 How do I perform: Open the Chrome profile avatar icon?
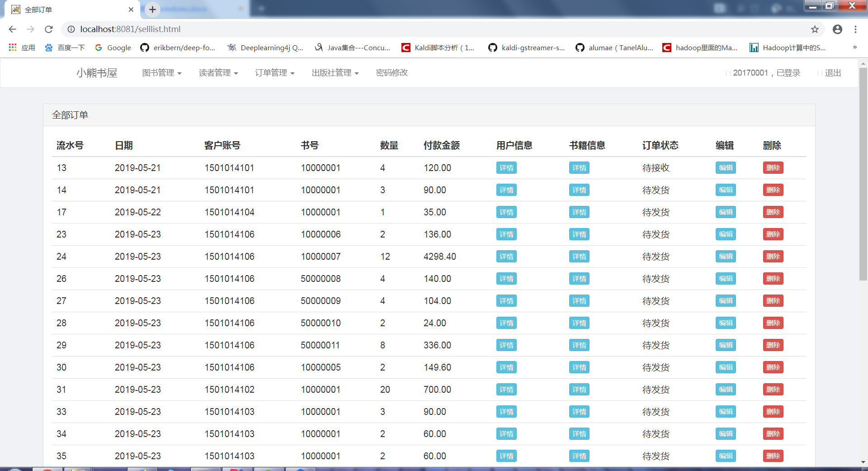(837, 29)
